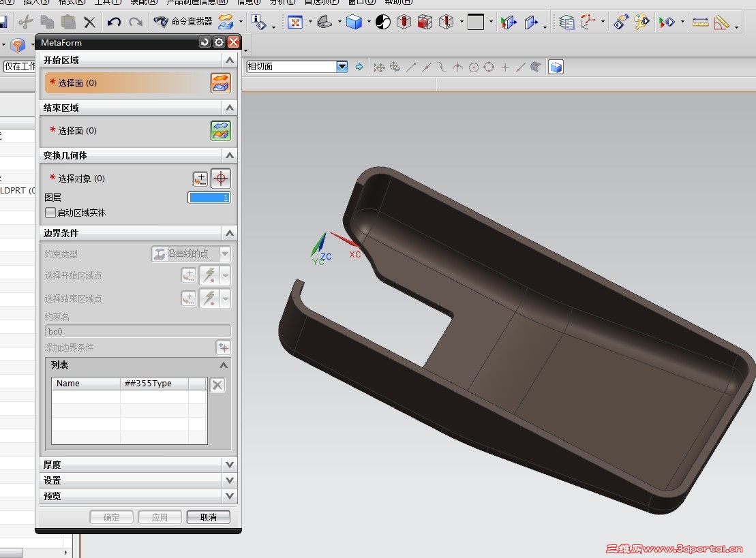Click the measure distance ruler icon
The height and width of the screenshot is (558, 756).
(700, 22)
